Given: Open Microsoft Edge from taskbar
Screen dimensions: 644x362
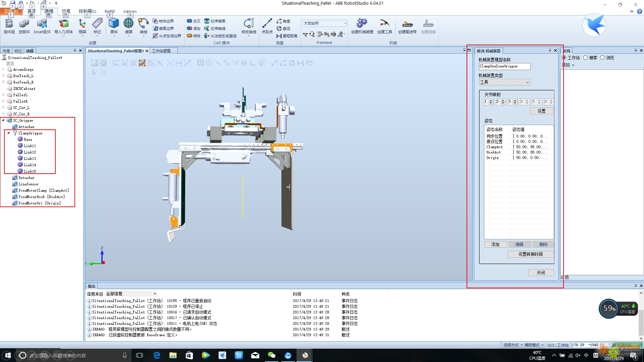Looking at the screenshot, I should [157, 355].
